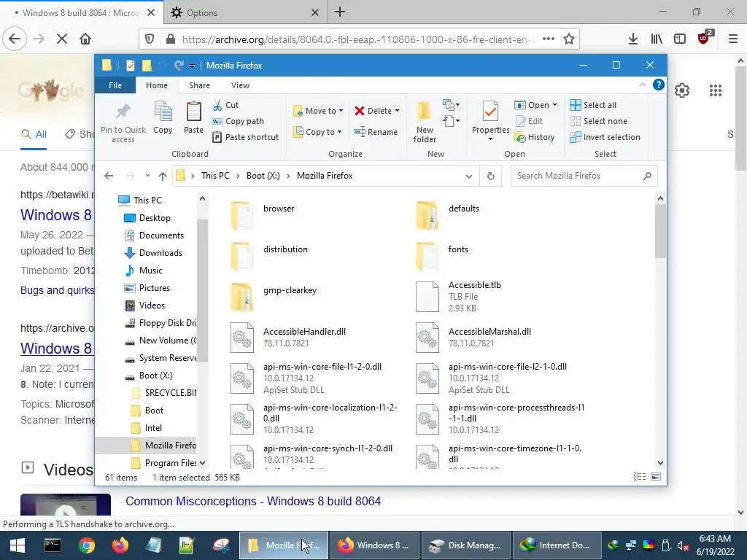Switch to the Share ribbon tab
The height and width of the screenshot is (560, 747).
pyautogui.click(x=199, y=85)
